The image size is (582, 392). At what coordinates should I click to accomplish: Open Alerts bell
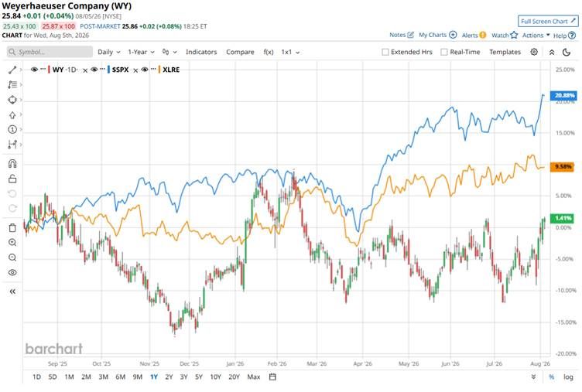(x=474, y=36)
